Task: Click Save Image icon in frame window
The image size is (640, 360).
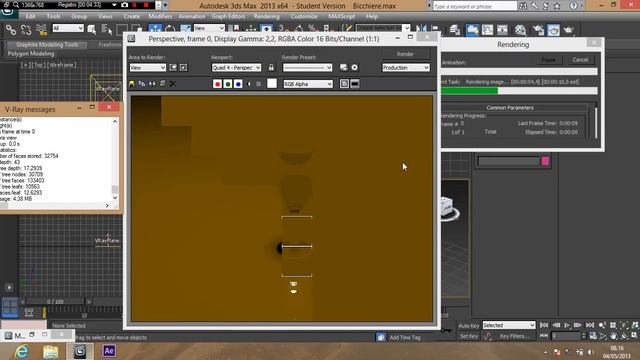Action: pyautogui.click(x=132, y=84)
